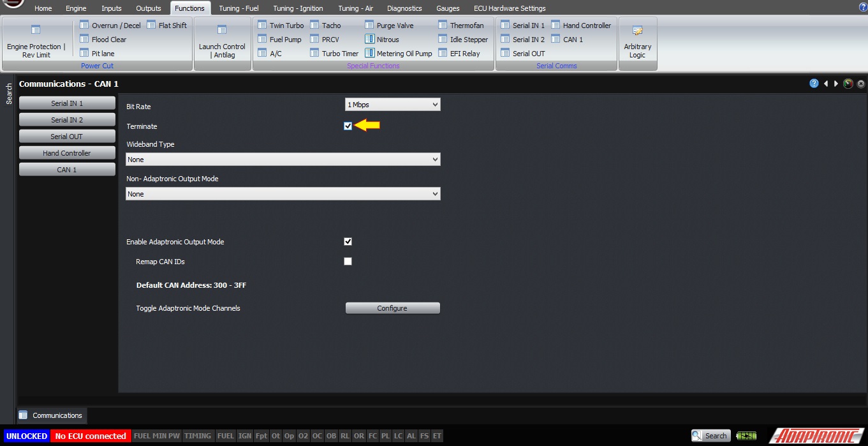
Task: Open Idle Stepper function
Action: tap(463, 40)
